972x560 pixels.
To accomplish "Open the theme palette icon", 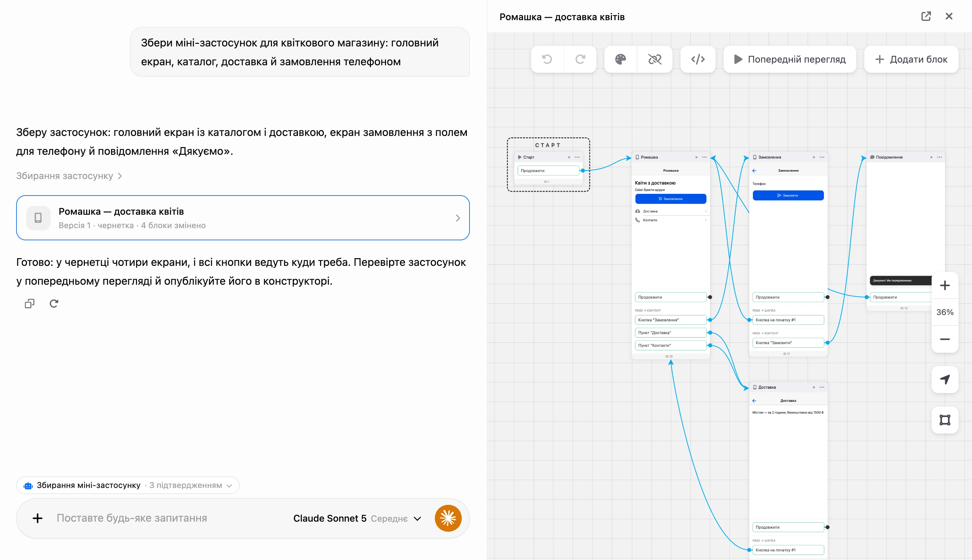I will tap(620, 59).
